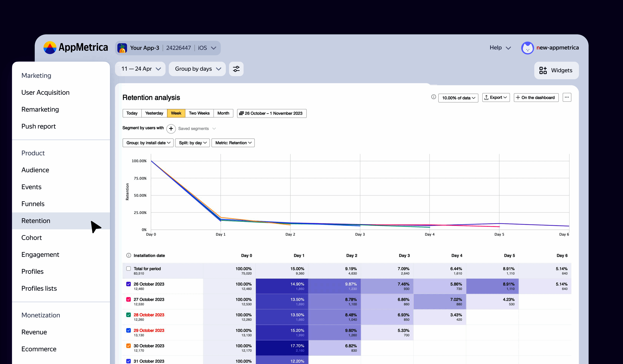Viewport: 623px width, 364px height.
Task: Toggle the orange 30 October 2023 color checkbox
Action: click(x=128, y=346)
